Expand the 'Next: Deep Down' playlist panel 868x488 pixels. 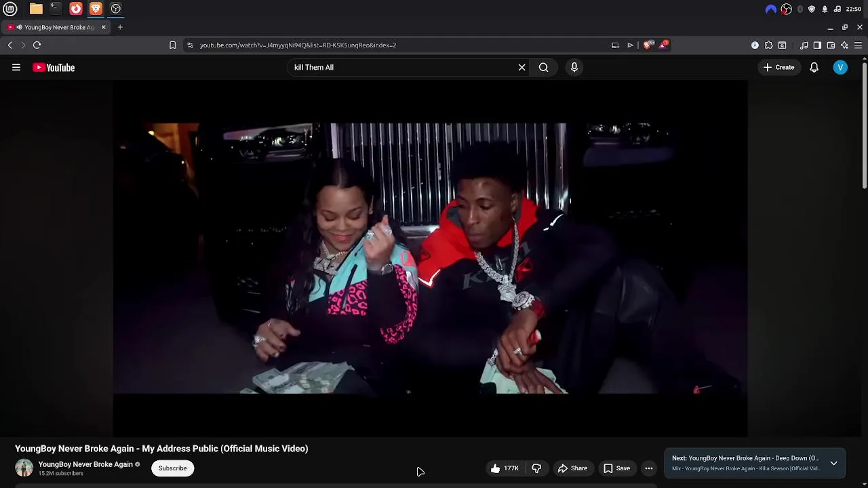tap(833, 464)
